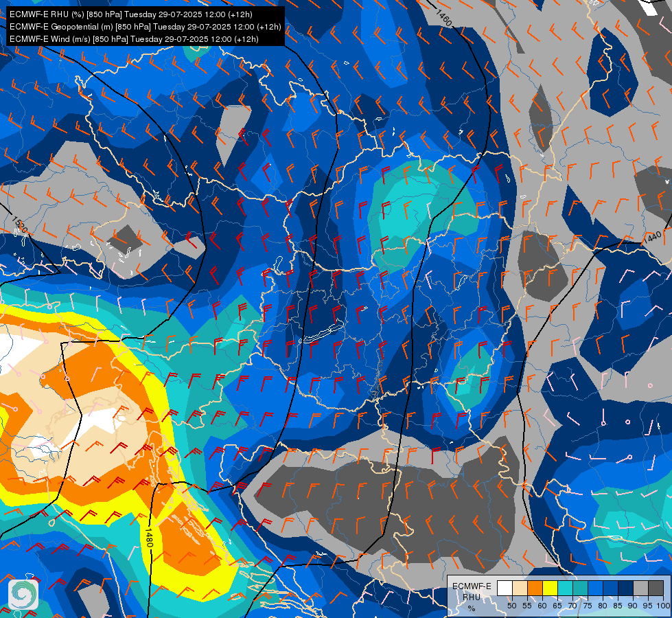Click the % unit label in legend
This screenshot has height=618, width=672.
[x=472, y=608]
